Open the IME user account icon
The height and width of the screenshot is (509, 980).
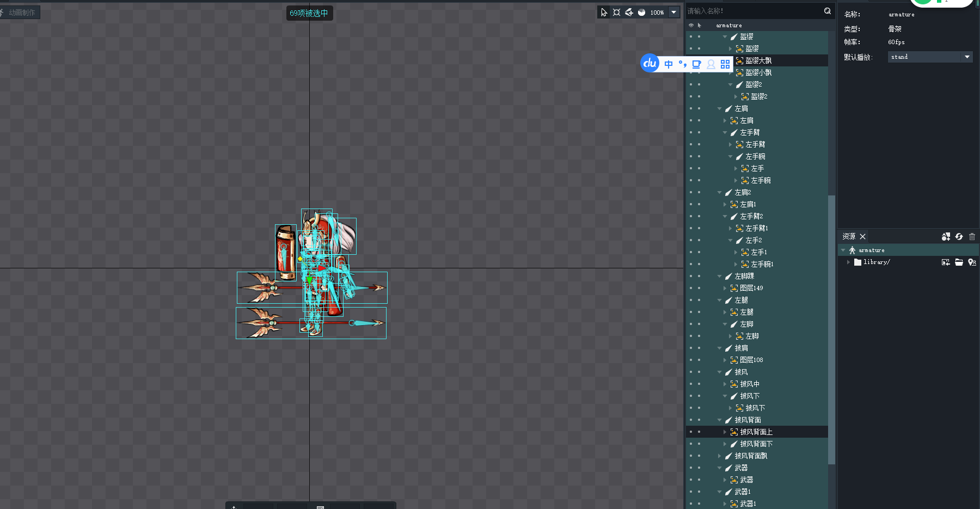pos(711,64)
